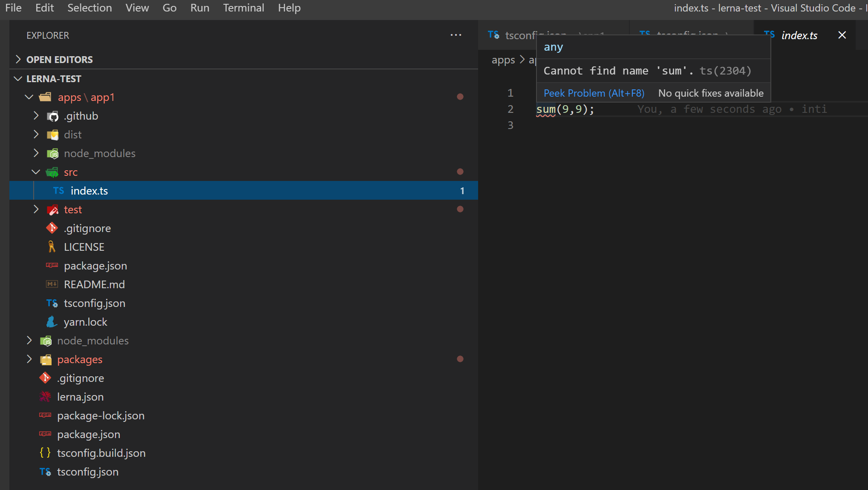This screenshot has width=868, height=490.
Task: Close the index.ts editor tab
Action: 842,35
